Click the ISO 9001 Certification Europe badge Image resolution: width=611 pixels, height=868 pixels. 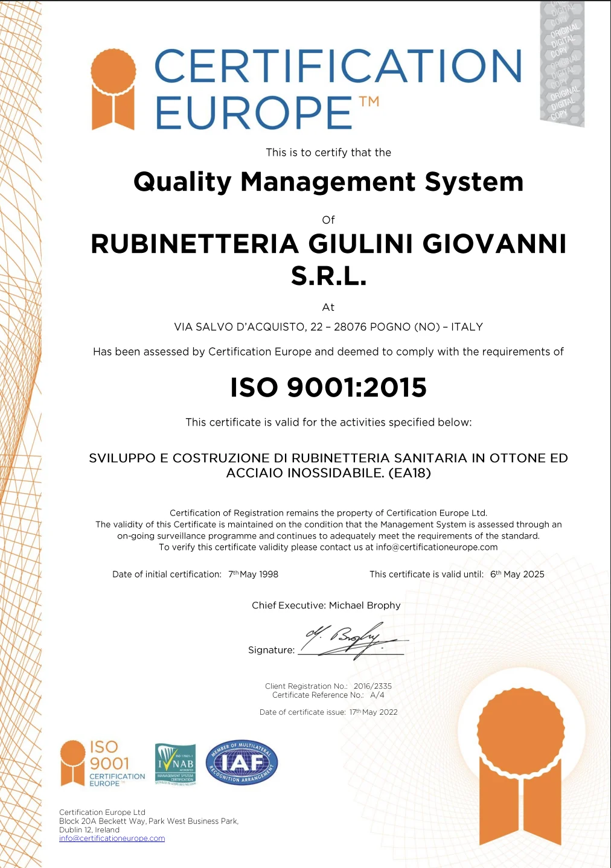(103, 764)
